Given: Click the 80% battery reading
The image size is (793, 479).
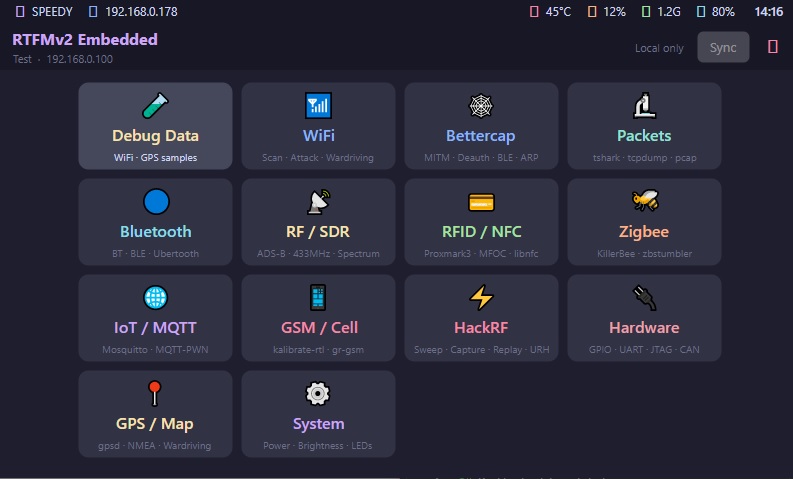Looking at the screenshot, I should pyautogui.click(x=723, y=12).
